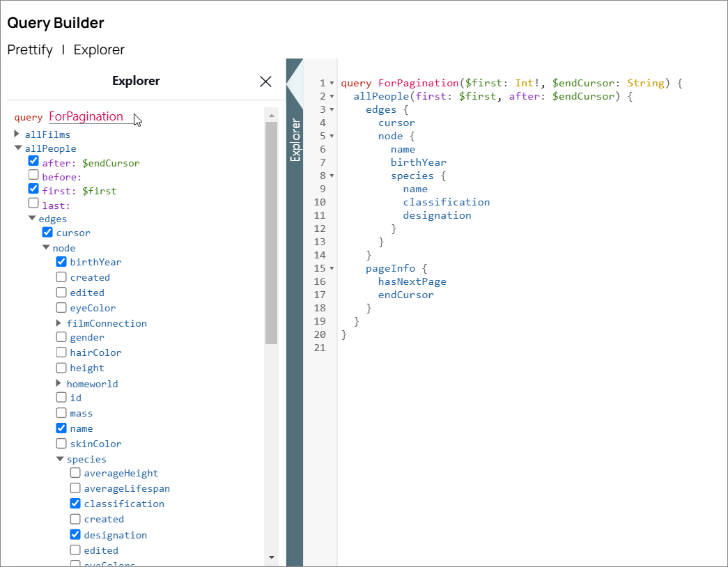This screenshot has height=567, width=728.
Task: Close the Explorer panel with X
Action: click(x=265, y=81)
